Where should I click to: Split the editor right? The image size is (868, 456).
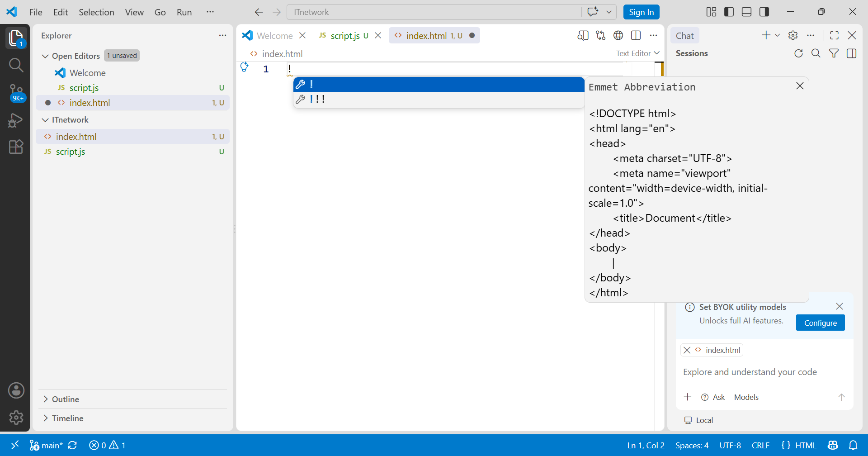tap(636, 35)
